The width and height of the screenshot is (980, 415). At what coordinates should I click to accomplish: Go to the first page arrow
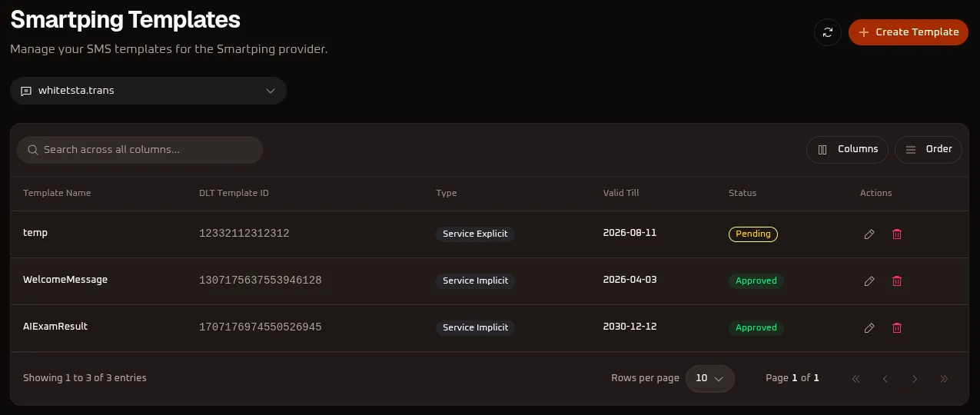point(855,379)
